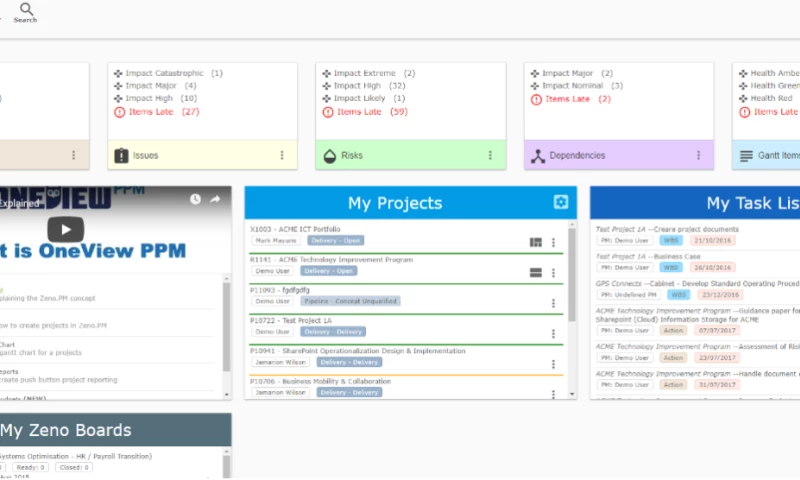The height and width of the screenshot is (480, 800).
Task: Click the Issues clipboard icon
Action: pyautogui.click(x=122, y=155)
